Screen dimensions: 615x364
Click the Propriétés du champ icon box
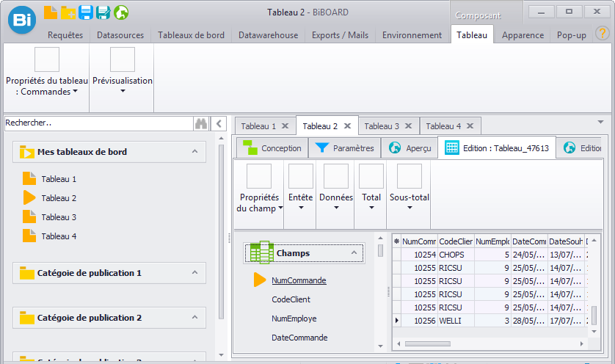click(x=259, y=176)
